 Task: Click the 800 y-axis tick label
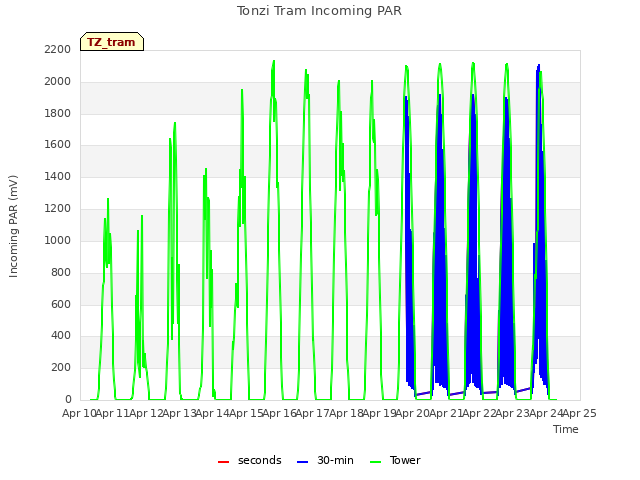click(x=61, y=272)
